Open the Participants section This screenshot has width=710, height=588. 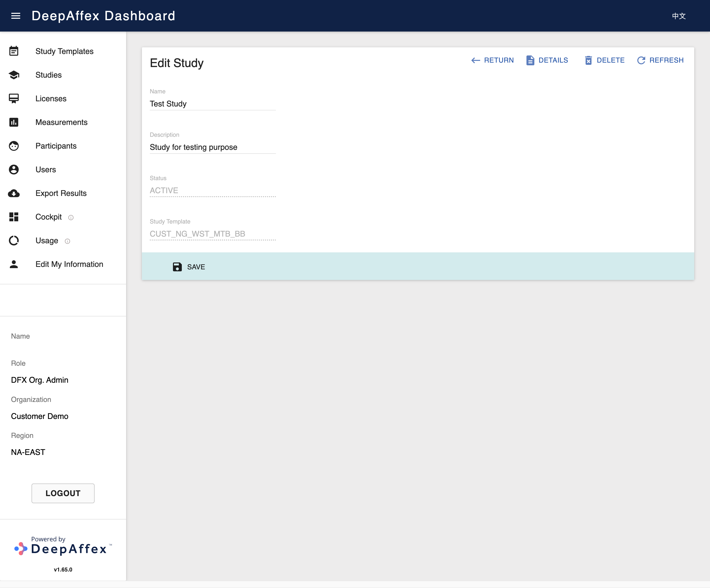56,146
